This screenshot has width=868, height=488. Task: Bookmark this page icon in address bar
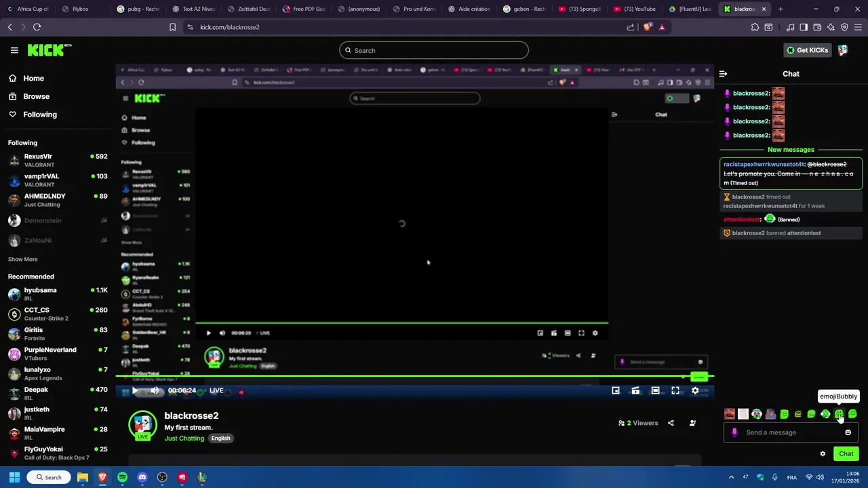172,27
